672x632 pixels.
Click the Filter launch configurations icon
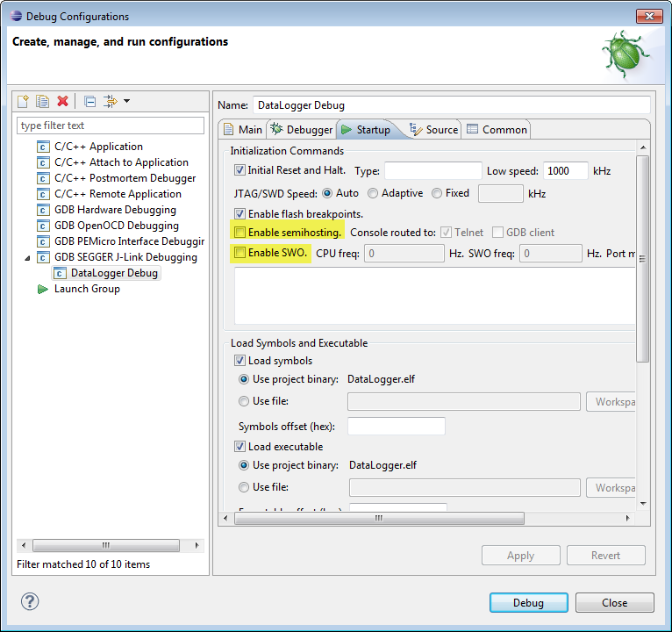pyautogui.click(x=110, y=102)
